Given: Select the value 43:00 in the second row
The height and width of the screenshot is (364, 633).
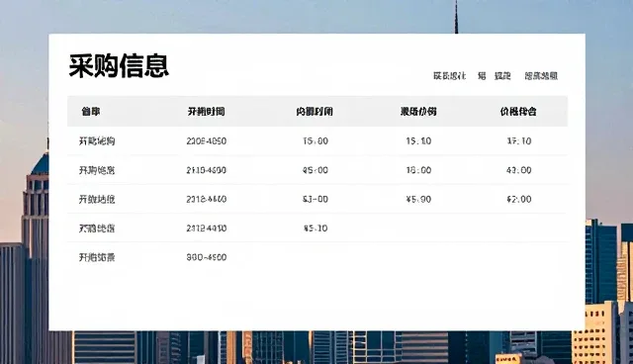Looking at the screenshot, I should [x=518, y=170].
